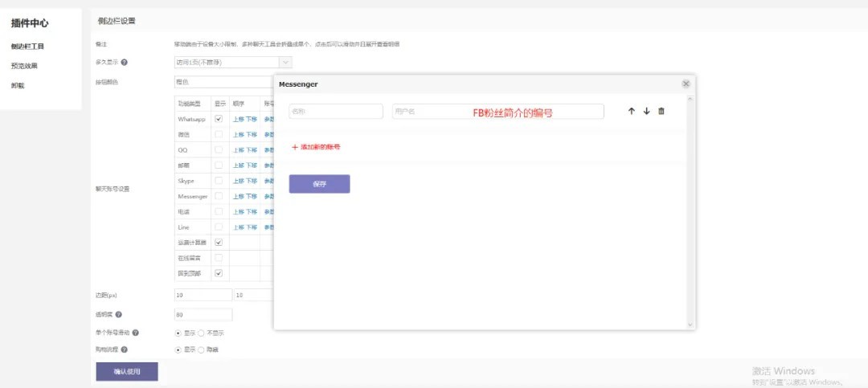The image size is (868, 388).
Task: Click the dialog scrollbar down arrow
Action: [x=690, y=325]
